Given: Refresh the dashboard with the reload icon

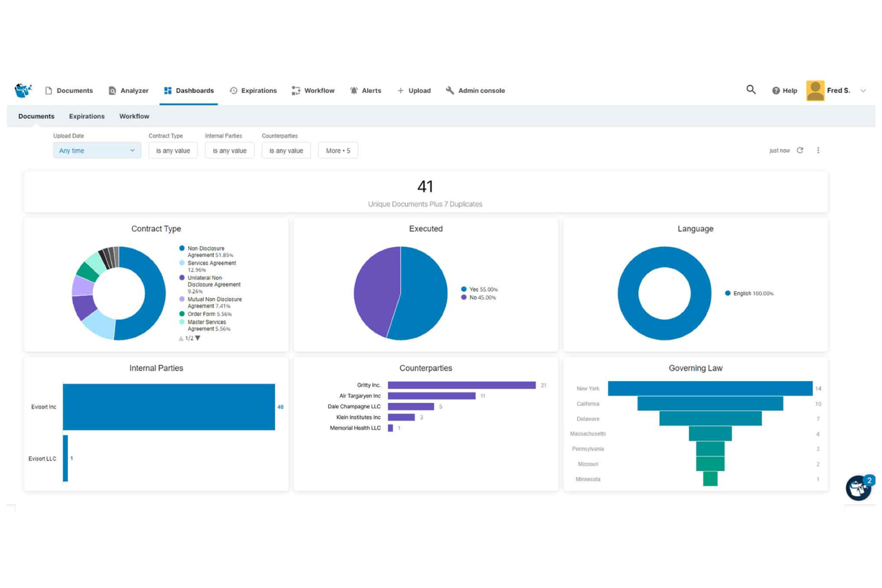Looking at the screenshot, I should (800, 150).
